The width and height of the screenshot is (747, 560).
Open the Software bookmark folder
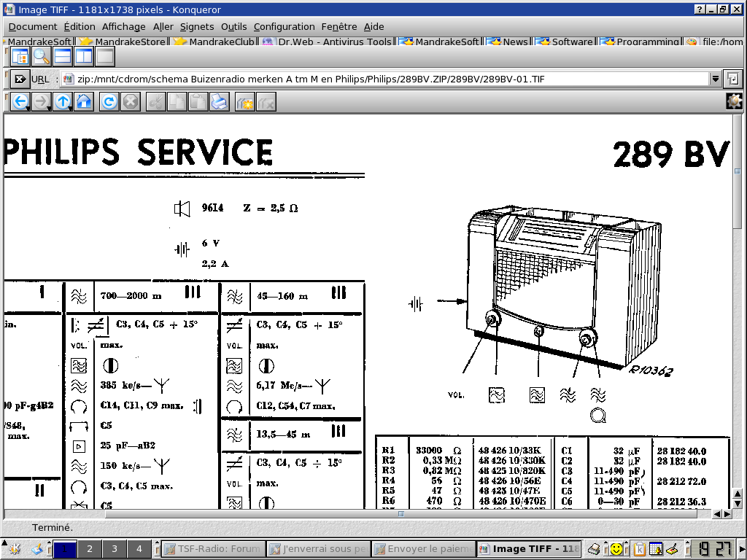click(x=565, y=42)
